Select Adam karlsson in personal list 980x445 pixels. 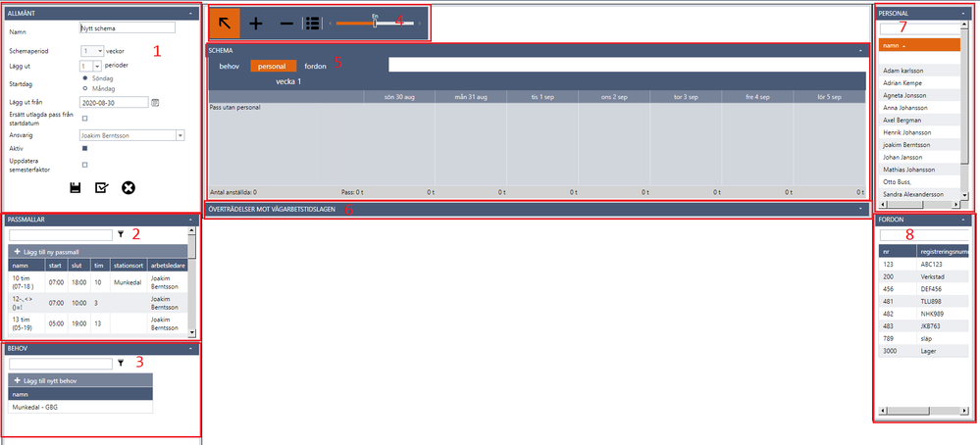coord(919,71)
